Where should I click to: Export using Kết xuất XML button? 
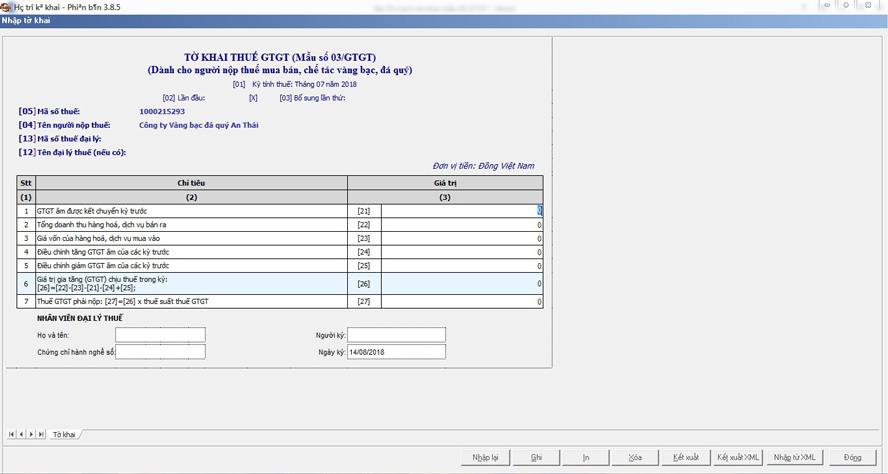point(738,457)
